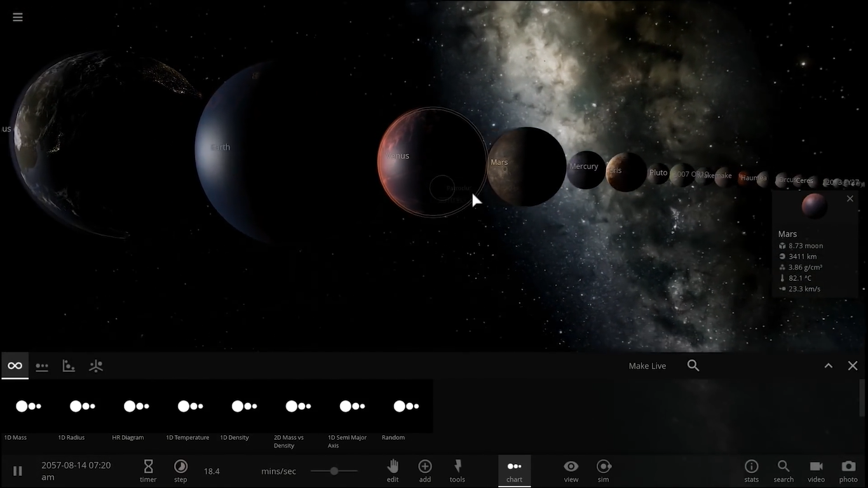Viewport: 868px width, 488px height.
Task: Switch to the three-dots chart tab
Action: tap(42, 366)
